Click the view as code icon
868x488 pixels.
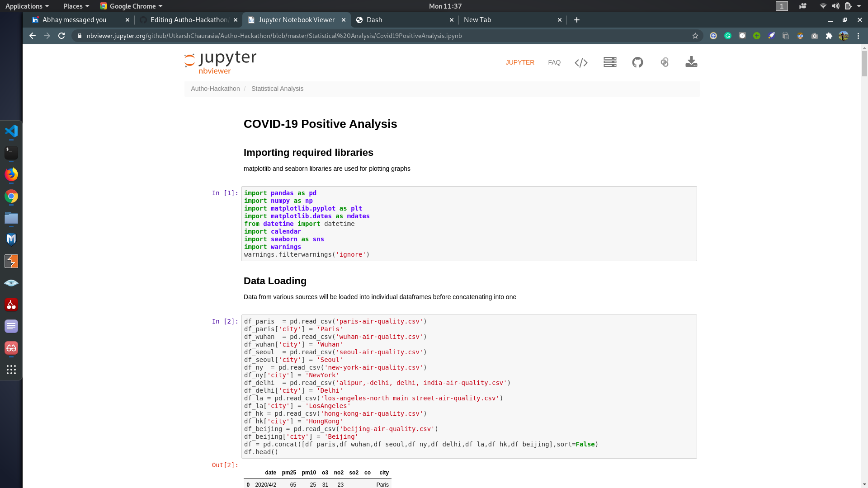pyautogui.click(x=581, y=63)
